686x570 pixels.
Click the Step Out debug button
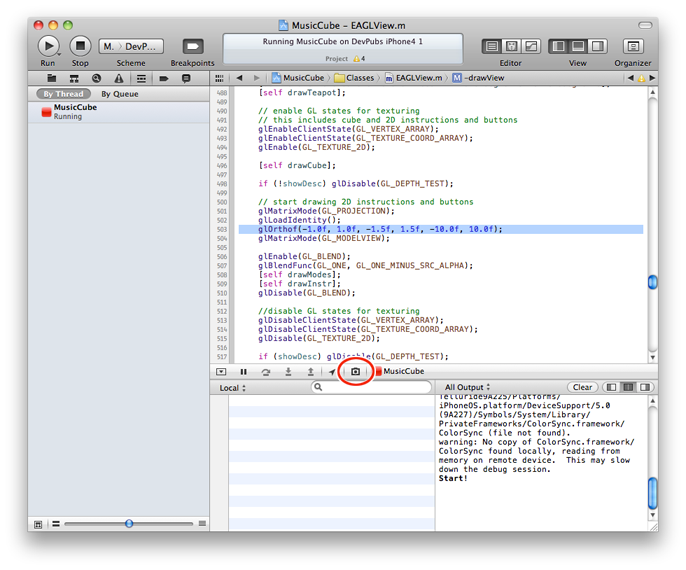(310, 371)
